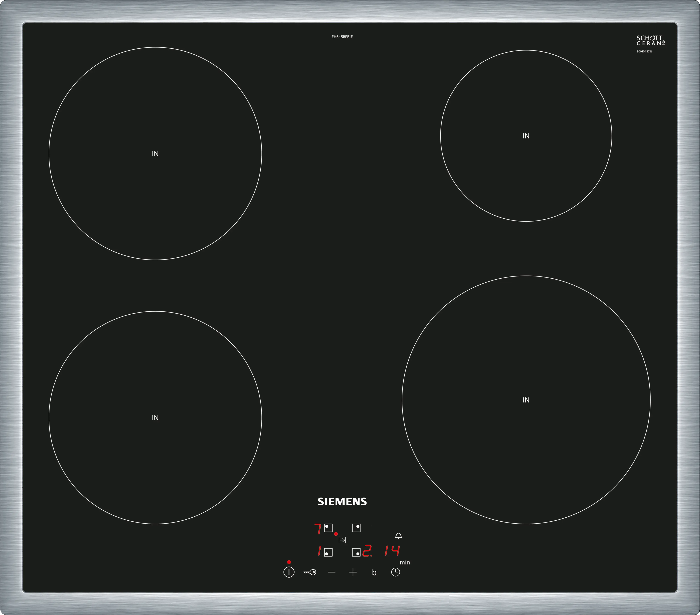This screenshot has width=700, height=615.
Task: Click the SIEMENS brand logo
Action: click(x=342, y=502)
